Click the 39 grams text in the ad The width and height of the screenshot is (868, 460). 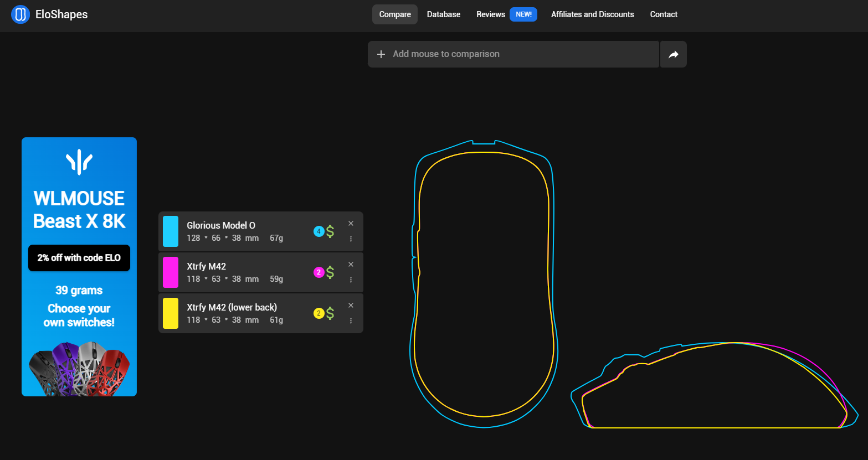coord(79,291)
